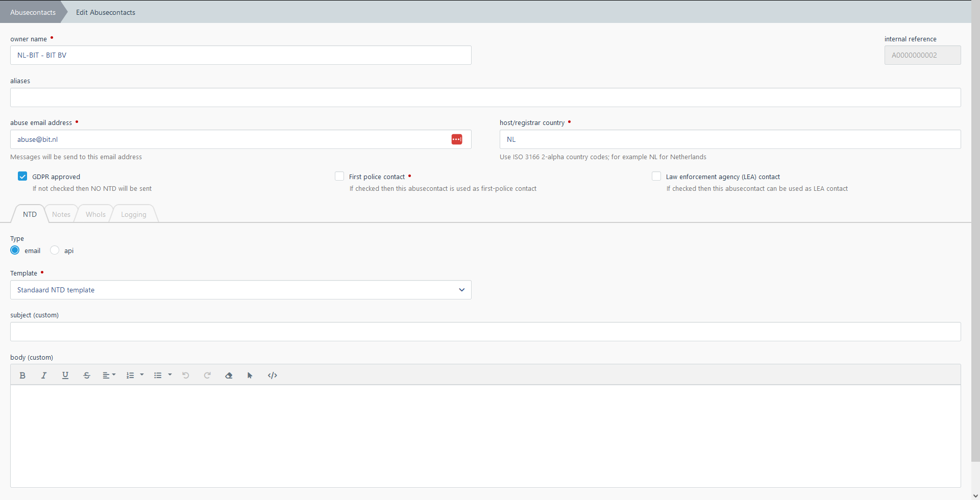Apply italic formatting in body editor
The width and height of the screenshot is (980, 500).
coord(44,376)
